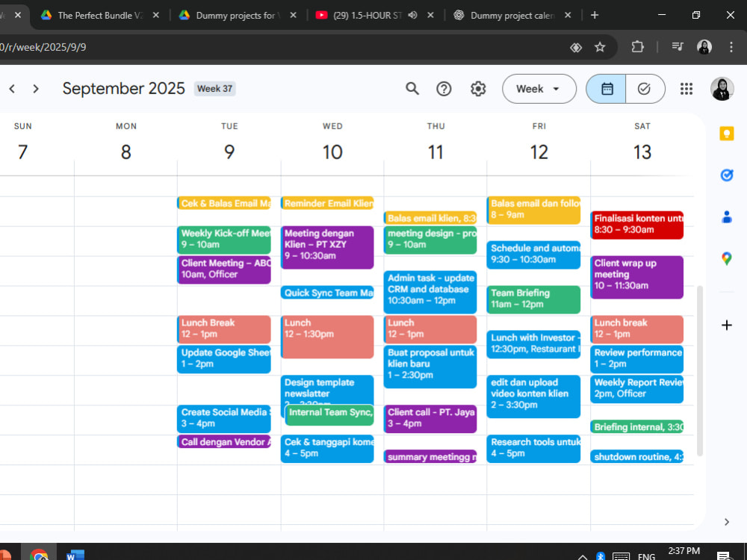This screenshot has height=560, width=747.
Task: Open Client call - PT. Jaya event
Action: click(x=430, y=419)
